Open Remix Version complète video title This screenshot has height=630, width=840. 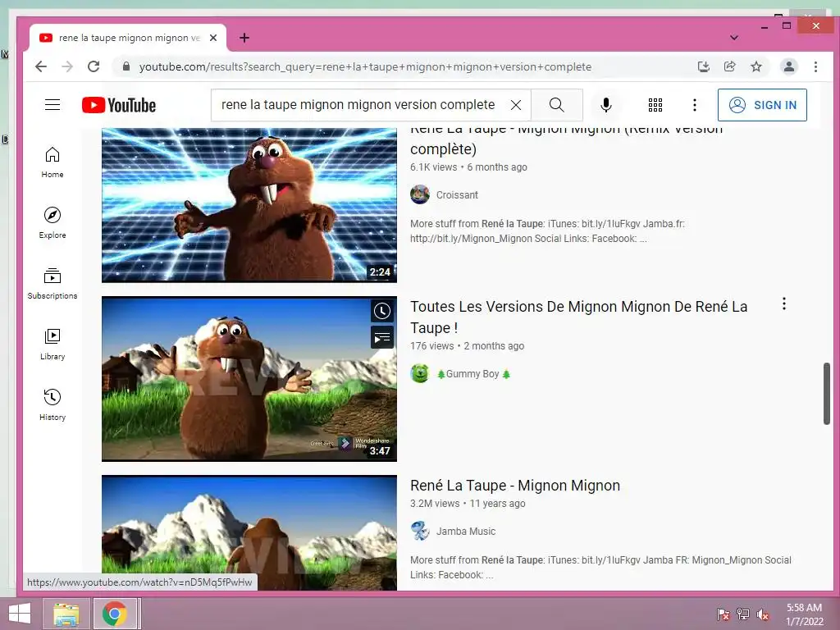click(x=566, y=139)
